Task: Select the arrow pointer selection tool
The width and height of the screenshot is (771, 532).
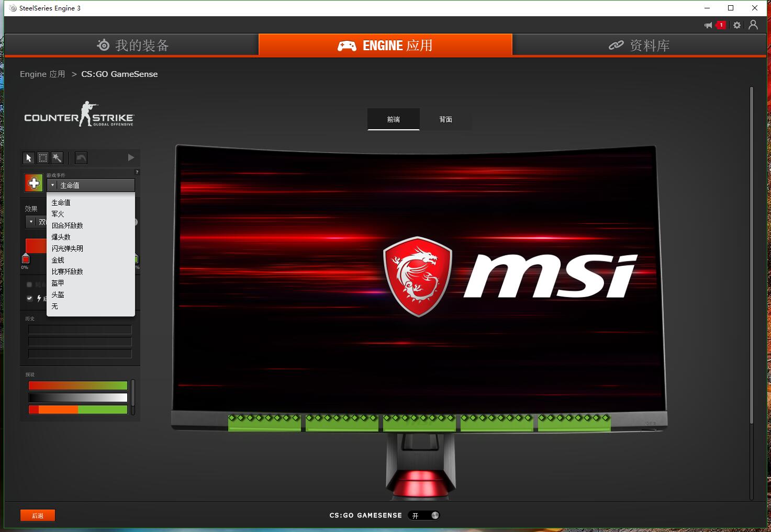Action: [29, 158]
